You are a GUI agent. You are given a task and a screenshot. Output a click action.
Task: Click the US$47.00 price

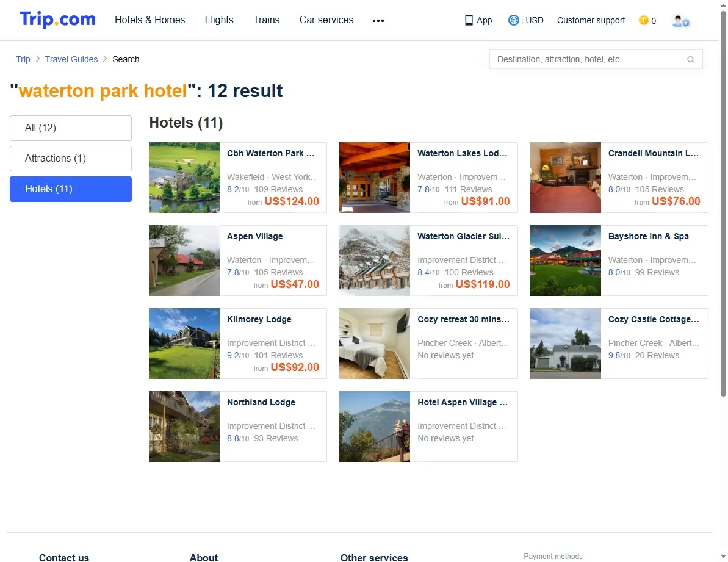click(x=295, y=285)
